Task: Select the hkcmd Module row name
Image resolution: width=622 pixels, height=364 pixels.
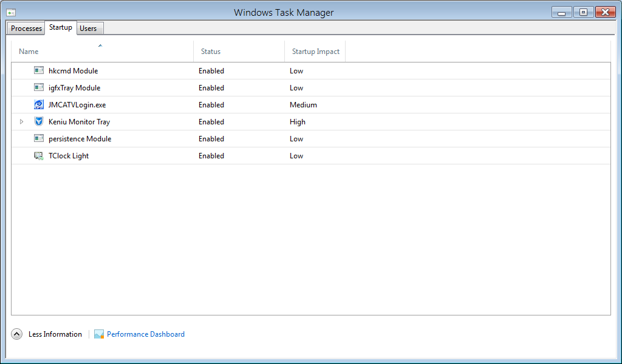Action: (73, 71)
